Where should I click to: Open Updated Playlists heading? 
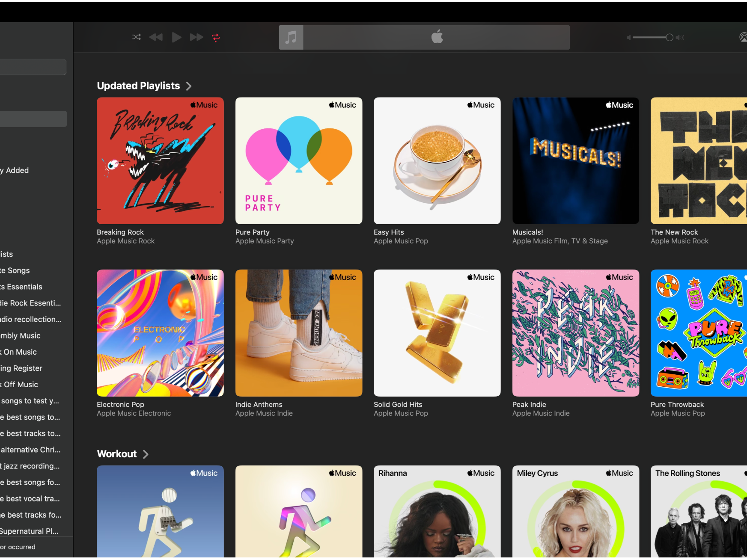click(x=138, y=86)
